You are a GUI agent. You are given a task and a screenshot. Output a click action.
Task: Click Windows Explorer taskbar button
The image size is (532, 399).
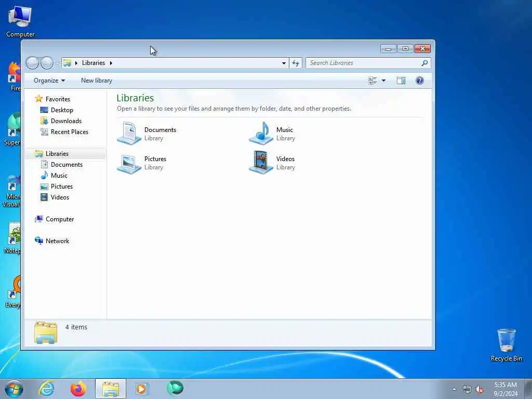111,389
